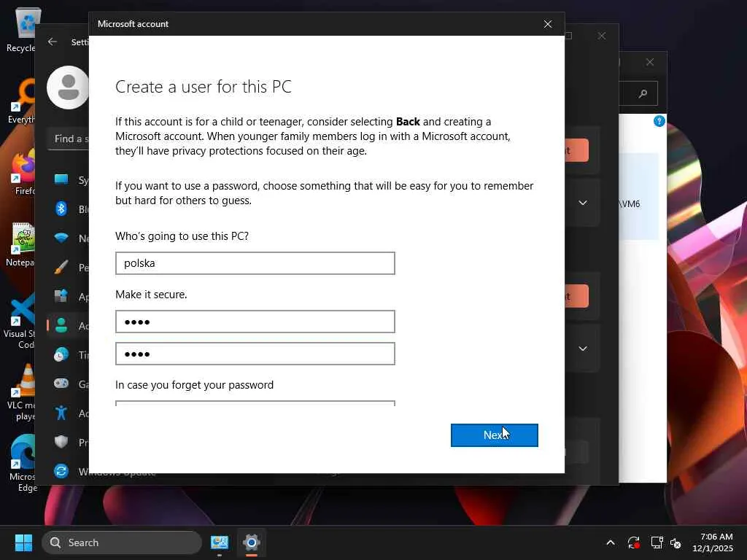Image resolution: width=747 pixels, height=560 pixels.
Task: Click the network display tray icon
Action: click(657, 542)
